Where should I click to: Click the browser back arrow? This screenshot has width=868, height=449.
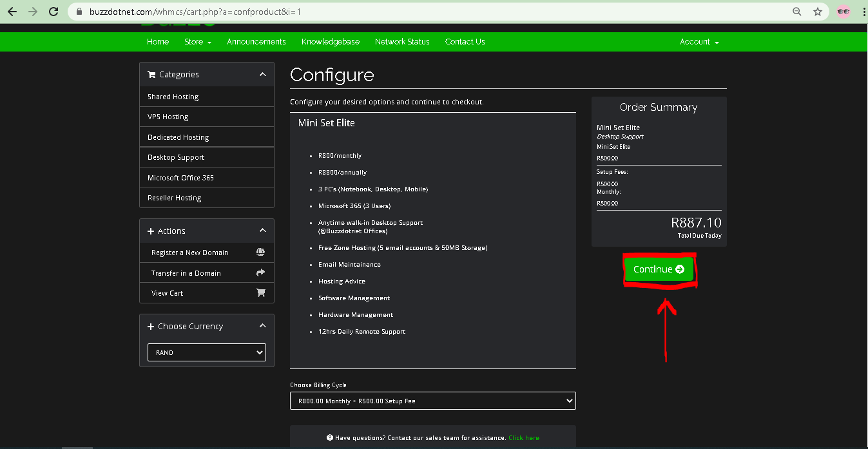[x=12, y=12]
